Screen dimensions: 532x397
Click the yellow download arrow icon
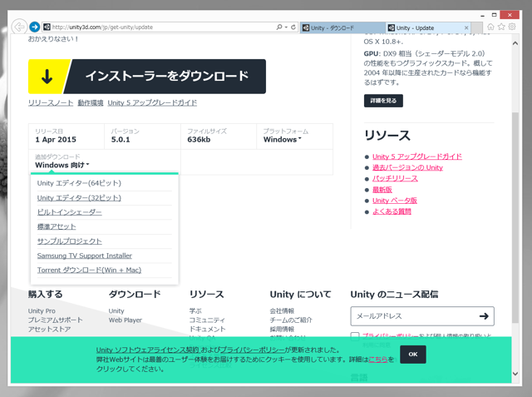tap(47, 77)
